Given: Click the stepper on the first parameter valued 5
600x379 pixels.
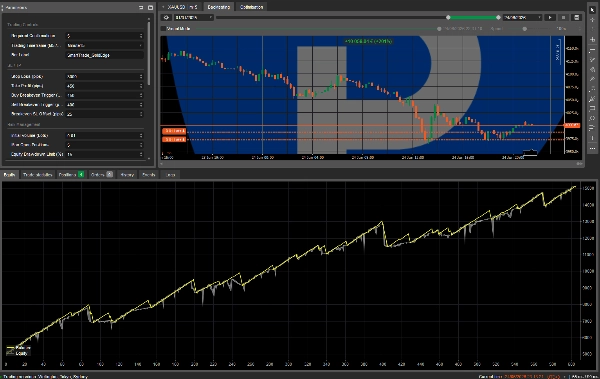Looking at the screenshot, I should (141, 36).
